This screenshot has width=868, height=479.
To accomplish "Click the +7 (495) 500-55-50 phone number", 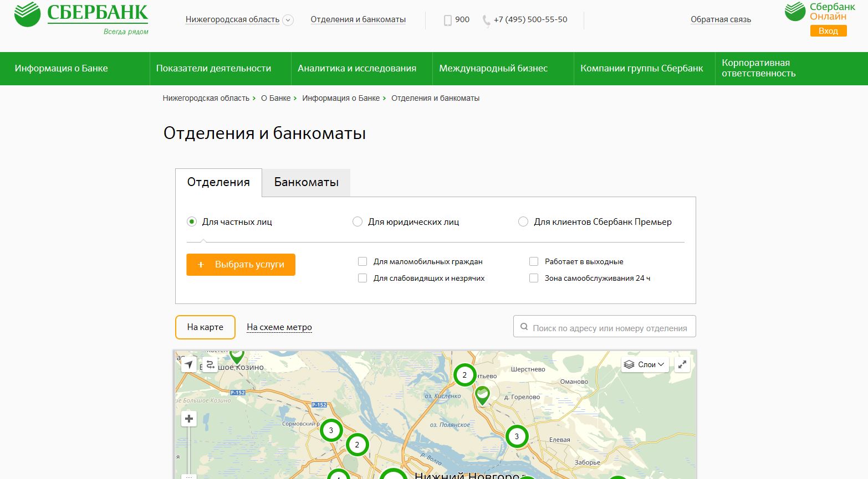I will coord(530,19).
